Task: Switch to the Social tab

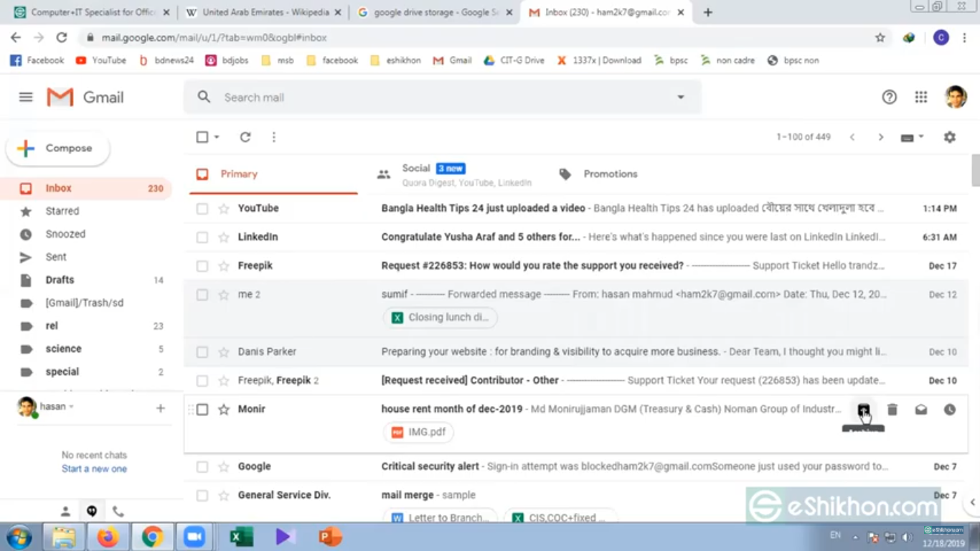Action: click(416, 174)
